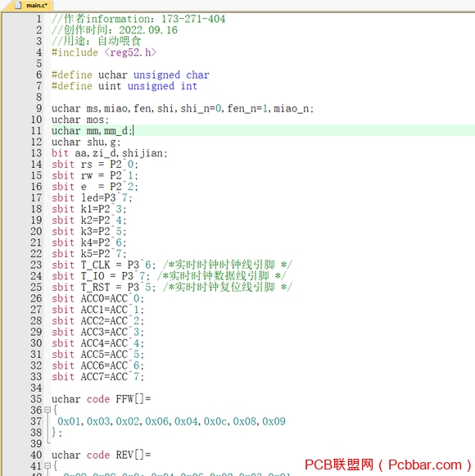Click the 'uchar shu,g;' declaration

pos(86,142)
